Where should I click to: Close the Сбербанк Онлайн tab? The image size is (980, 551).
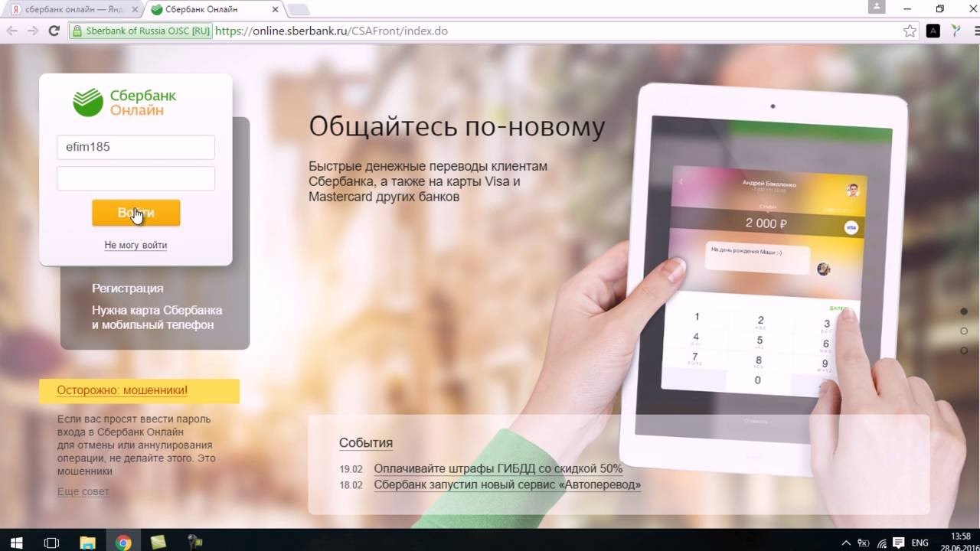[276, 10]
